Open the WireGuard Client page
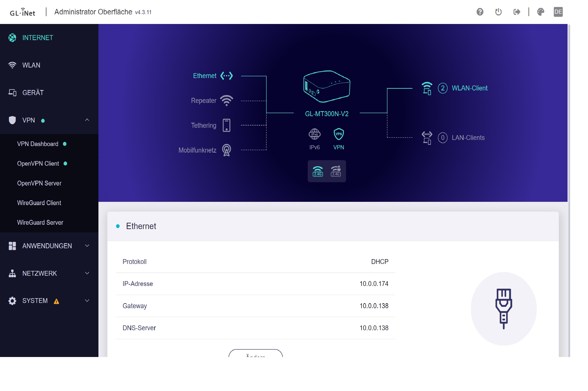This screenshot has height=391, width=588. pos(39,203)
